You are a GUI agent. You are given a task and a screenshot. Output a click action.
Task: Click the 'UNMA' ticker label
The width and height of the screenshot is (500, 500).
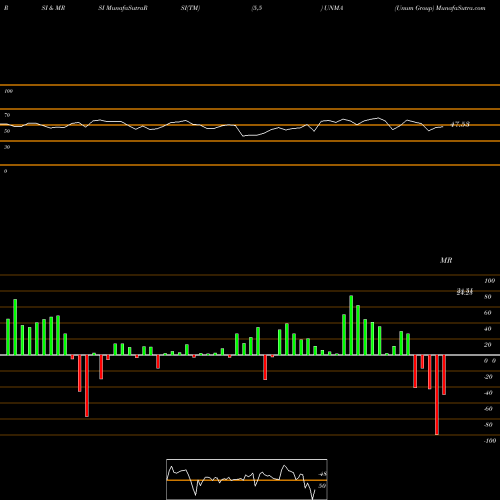333,8
